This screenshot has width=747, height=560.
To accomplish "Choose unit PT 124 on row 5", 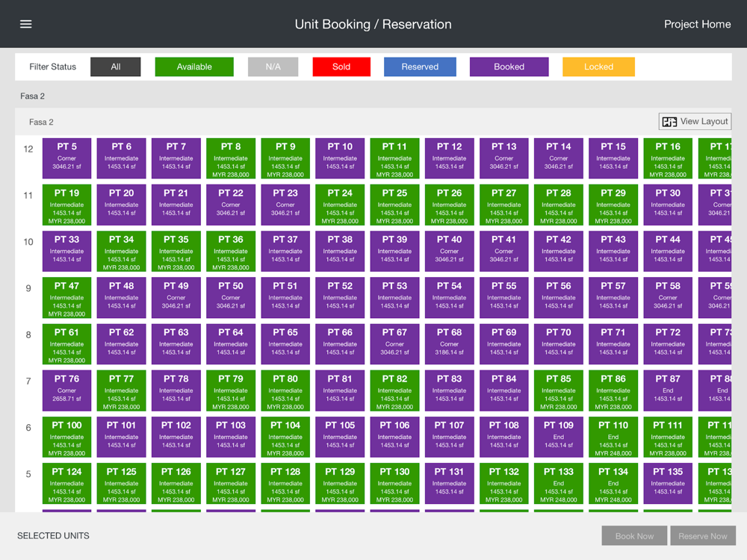I will pyautogui.click(x=67, y=484).
